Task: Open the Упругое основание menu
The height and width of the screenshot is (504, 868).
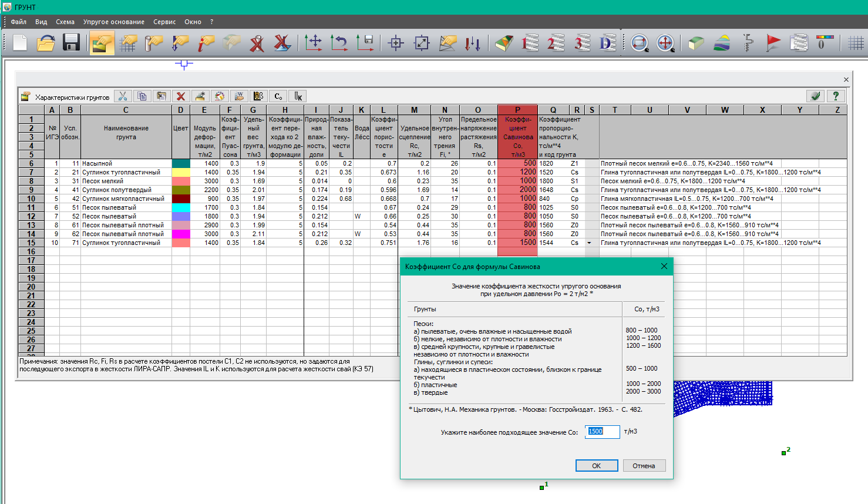Action: [x=113, y=22]
